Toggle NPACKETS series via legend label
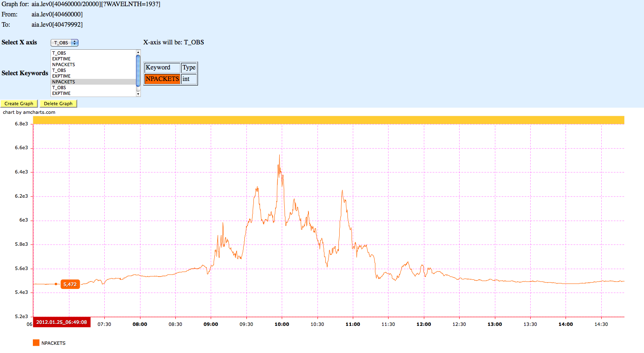The image size is (644, 353). (53, 343)
